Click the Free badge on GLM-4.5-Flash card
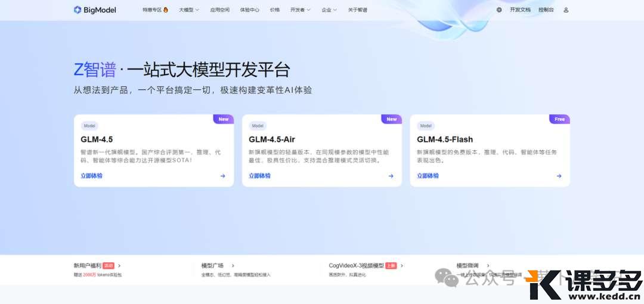Viewport: 644px width, 304px height. coord(559,119)
